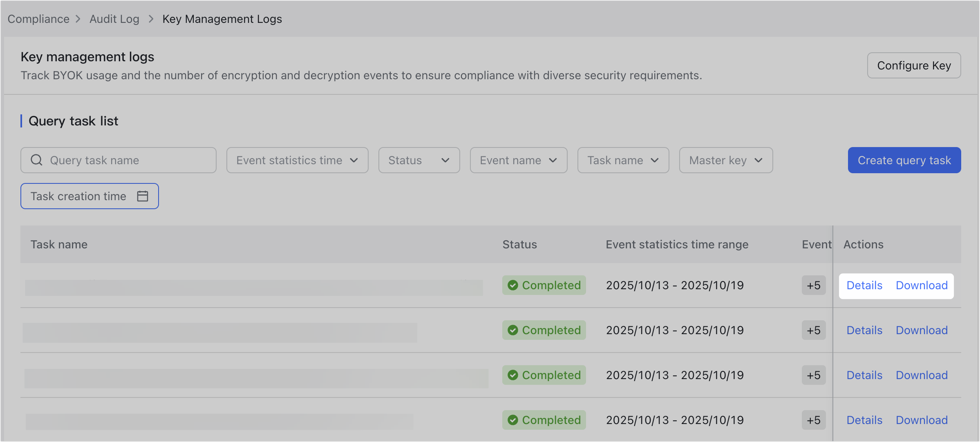
Task: Click the Completed status badge in third row
Action: pyautogui.click(x=544, y=375)
